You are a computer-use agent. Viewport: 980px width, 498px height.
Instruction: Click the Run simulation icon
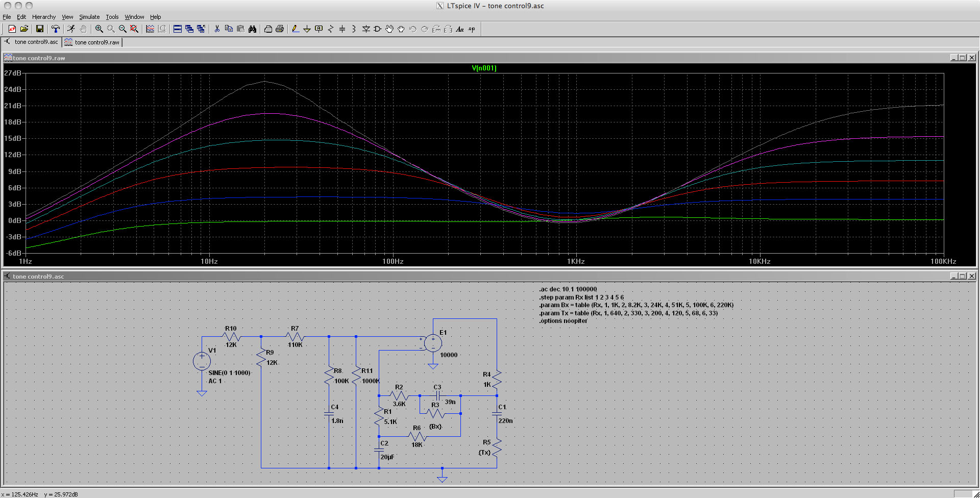(71, 29)
